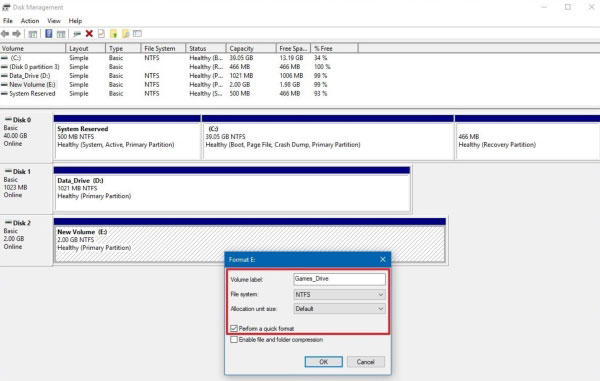Viewport: 600px width, 381px height.
Task: Click the Disk 1 label panel
Action: [x=26, y=188]
